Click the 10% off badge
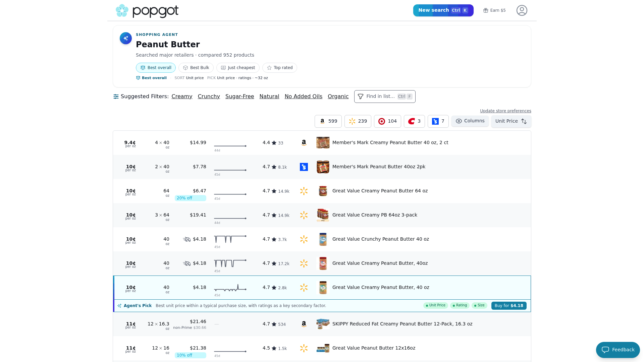The height and width of the screenshot is (362, 644). pos(191,355)
